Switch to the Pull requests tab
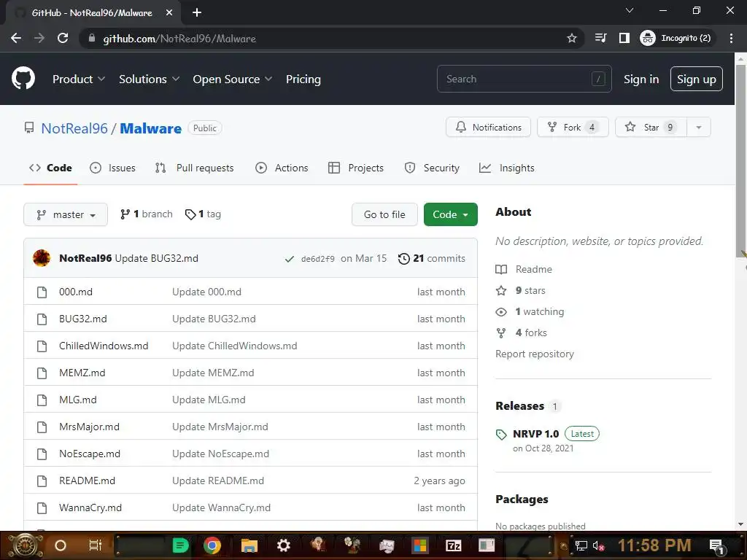Screen dimensions: 747x560 pyautogui.click(x=194, y=168)
